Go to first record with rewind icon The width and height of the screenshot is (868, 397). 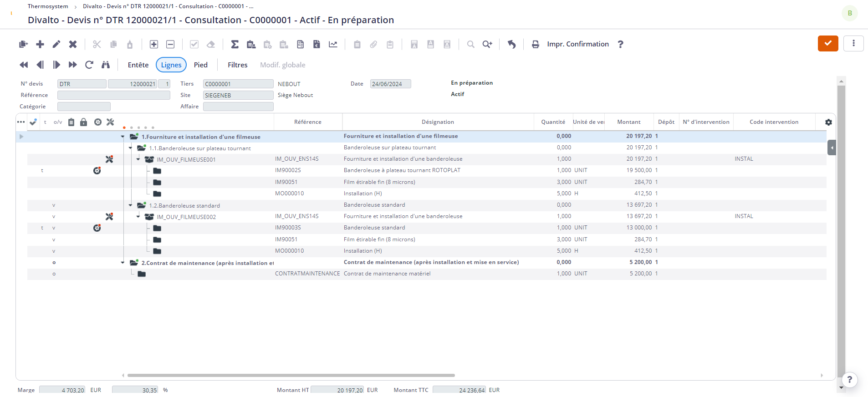pos(24,65)
